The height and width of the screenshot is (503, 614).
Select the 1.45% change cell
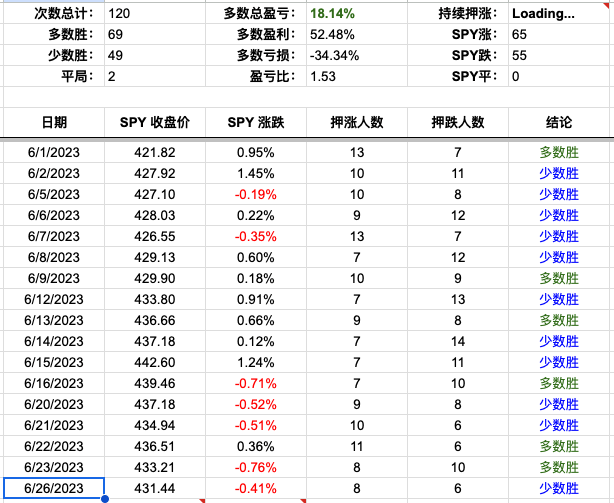(x=256, y=173)
